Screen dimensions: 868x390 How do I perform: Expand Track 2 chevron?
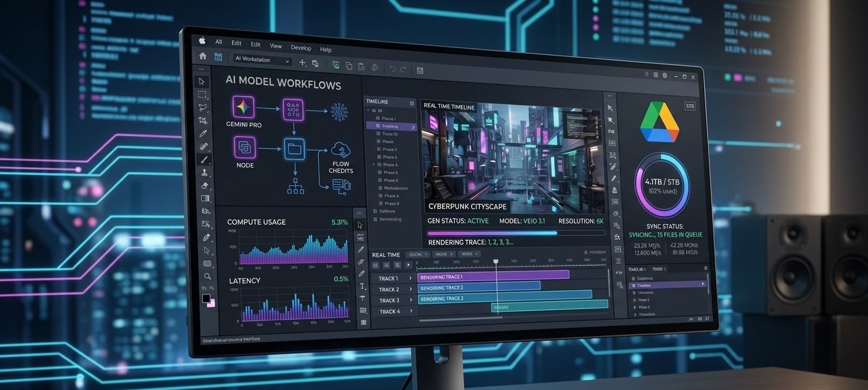pyautogui.click(x=411, y=289)
